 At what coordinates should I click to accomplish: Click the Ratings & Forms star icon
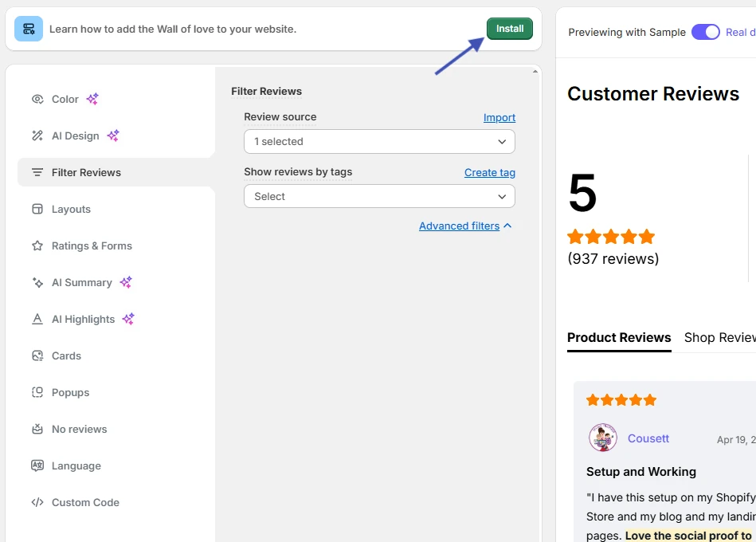(37, 245)
